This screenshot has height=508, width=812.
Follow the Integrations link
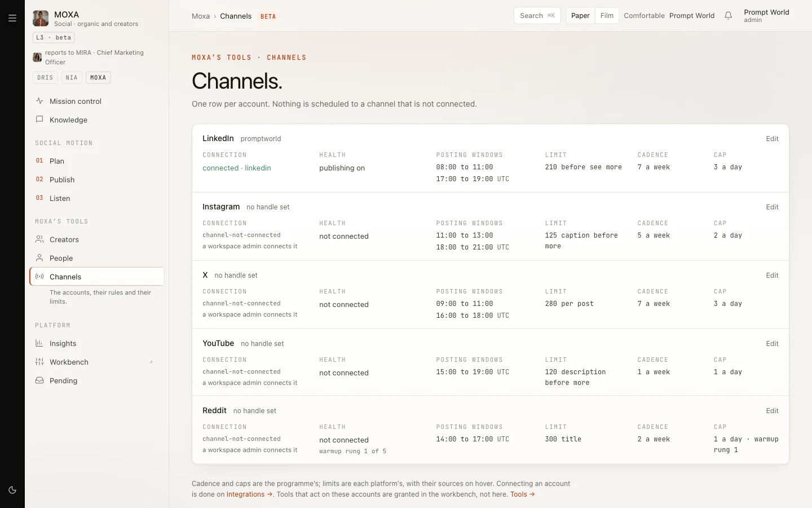point(250,494)
